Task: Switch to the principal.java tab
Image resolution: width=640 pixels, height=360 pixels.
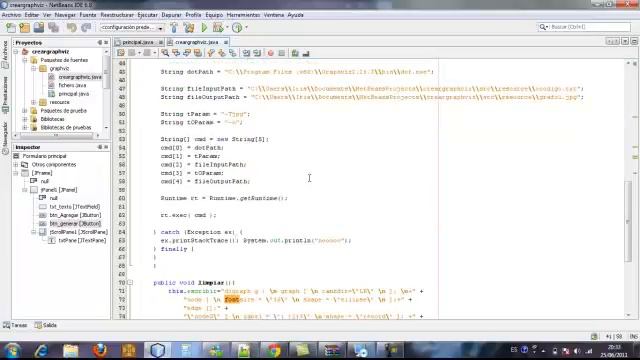Action: pyautogui.click(x=138, y=42)
